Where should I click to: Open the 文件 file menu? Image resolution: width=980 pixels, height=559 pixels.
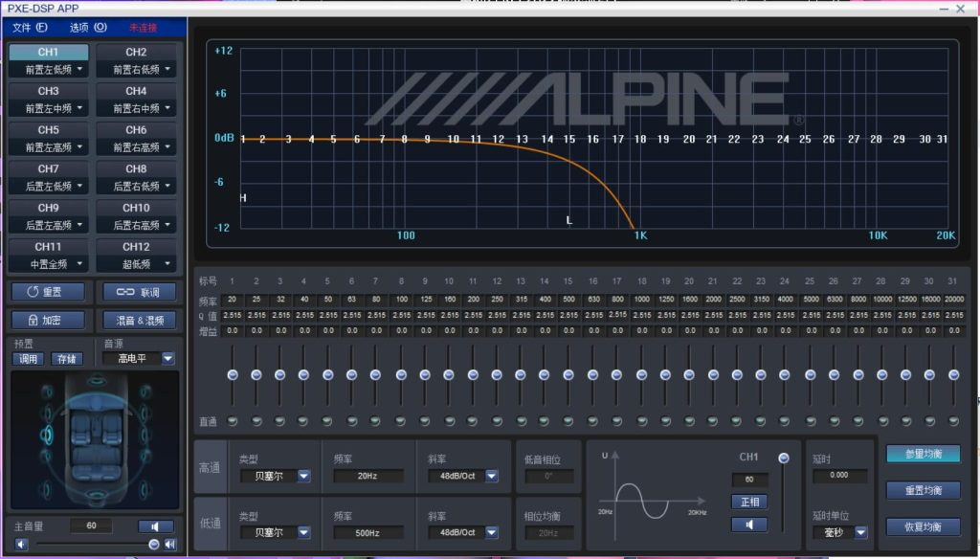(x=30, y=27)
